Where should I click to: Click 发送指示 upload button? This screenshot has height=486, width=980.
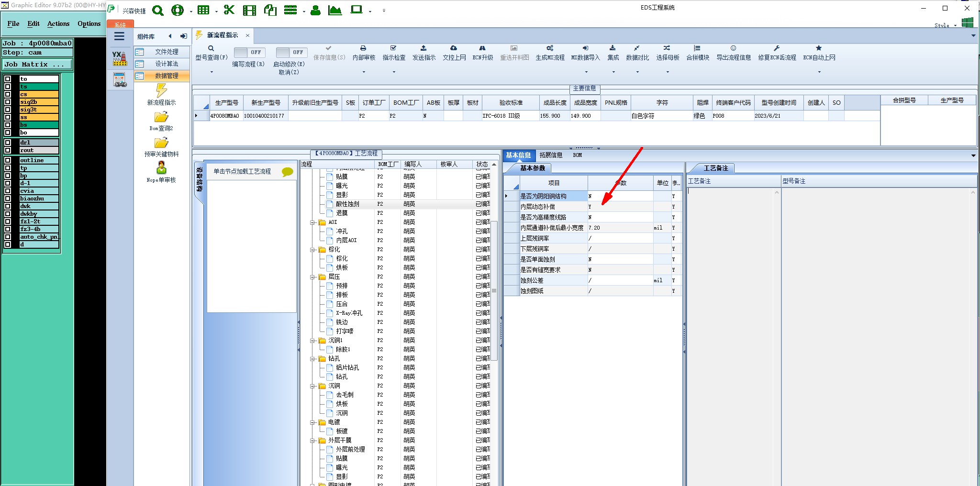coord(424,53)
